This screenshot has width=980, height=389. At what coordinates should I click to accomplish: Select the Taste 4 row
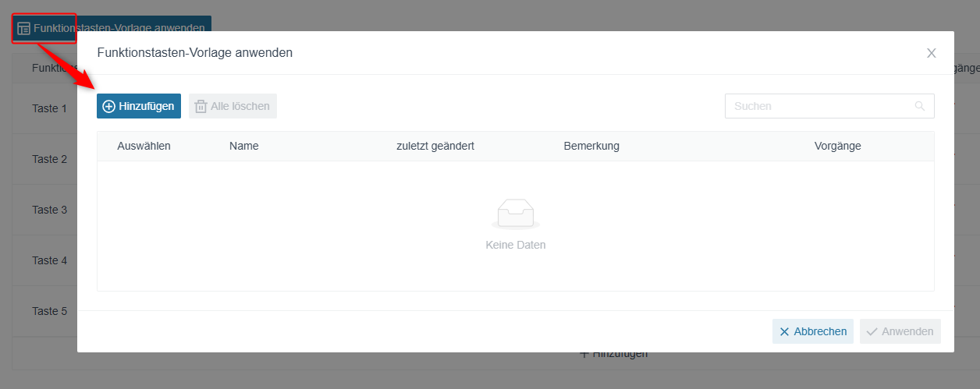[50, 260]
